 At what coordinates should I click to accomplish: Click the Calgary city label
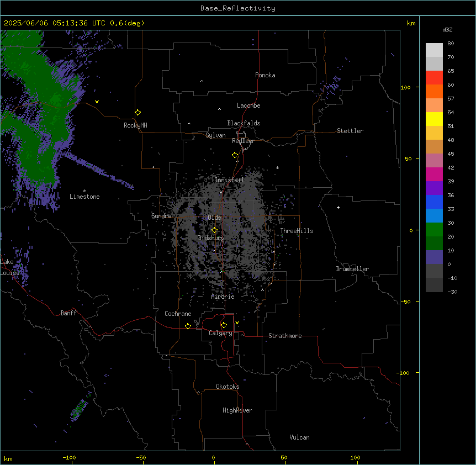click(x=221, y=333)
